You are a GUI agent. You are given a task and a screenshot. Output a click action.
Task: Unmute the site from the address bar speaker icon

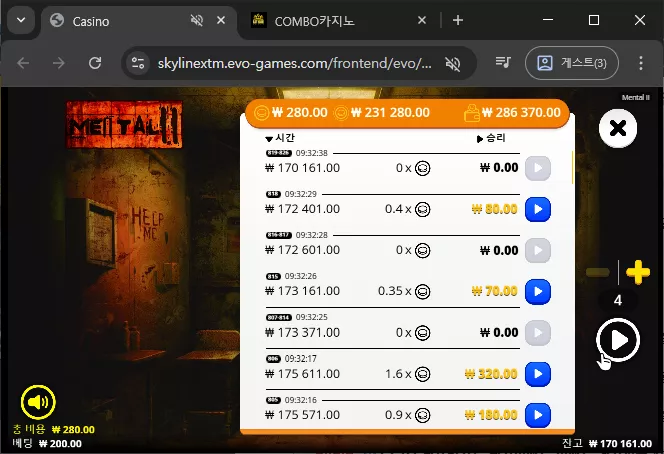click(453, 64)
